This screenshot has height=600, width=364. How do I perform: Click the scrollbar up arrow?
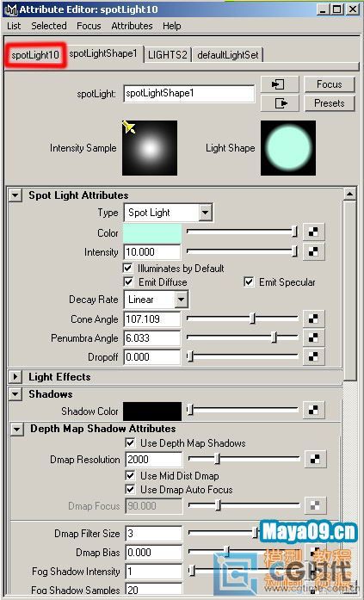[350, 194]
